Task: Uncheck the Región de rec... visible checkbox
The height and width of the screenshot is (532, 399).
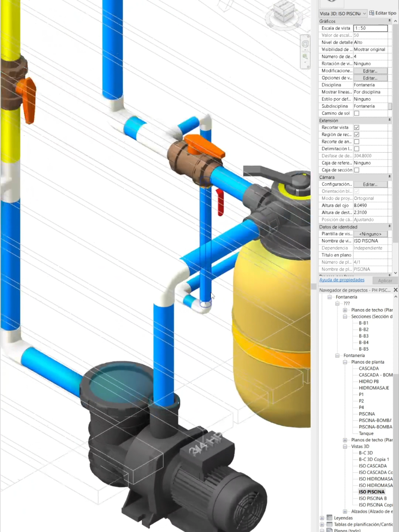Action: (357, 135)
